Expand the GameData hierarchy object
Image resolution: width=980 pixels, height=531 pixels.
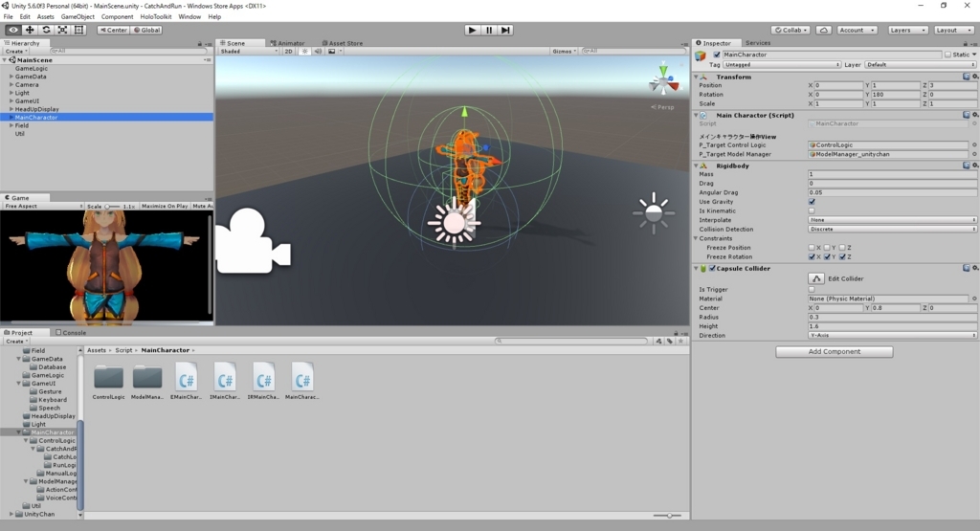(11, 77)
